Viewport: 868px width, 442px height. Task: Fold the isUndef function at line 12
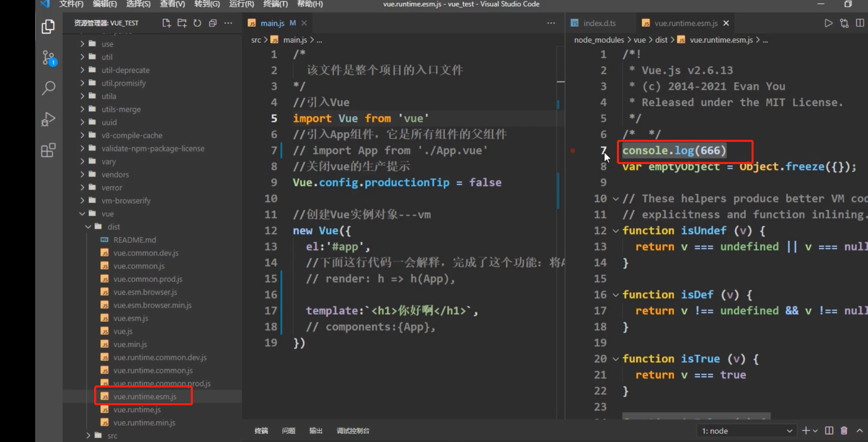(616, 231)
